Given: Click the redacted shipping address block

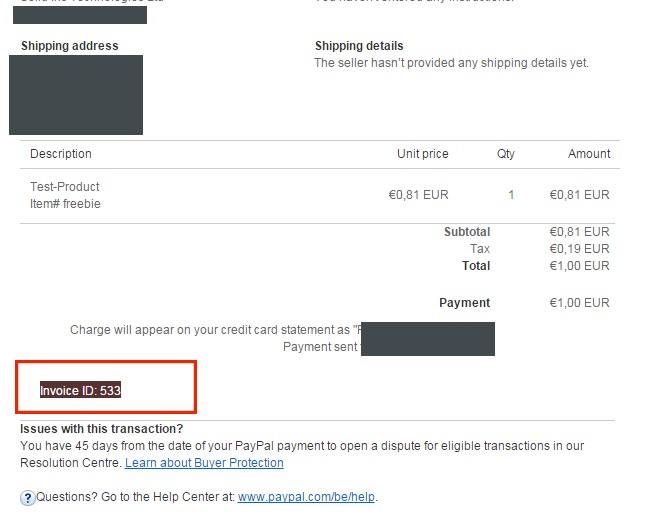Looking at the screenshot, I should (76, 95).
